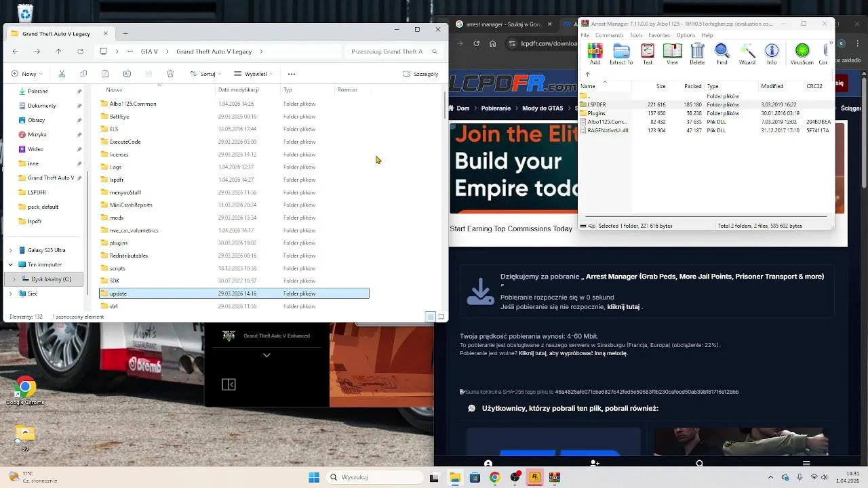This screenshot has width=868, height=488.
Task: Click the Cut scissors icon in Explorer
Action: [62, 74]
